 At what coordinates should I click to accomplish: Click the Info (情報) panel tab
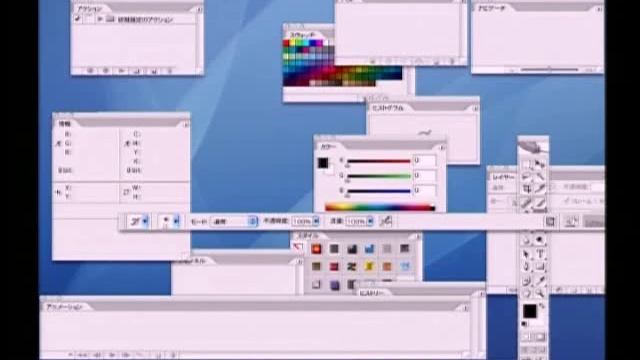point(64,124)
